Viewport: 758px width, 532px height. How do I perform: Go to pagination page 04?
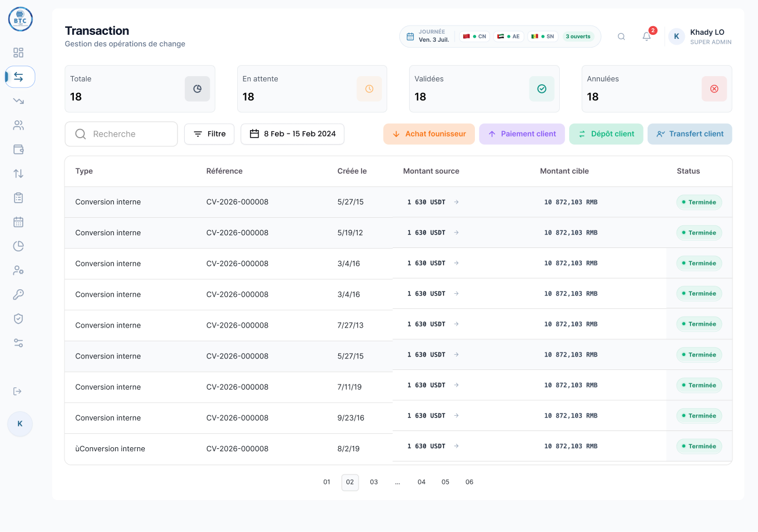click(421, 482)
